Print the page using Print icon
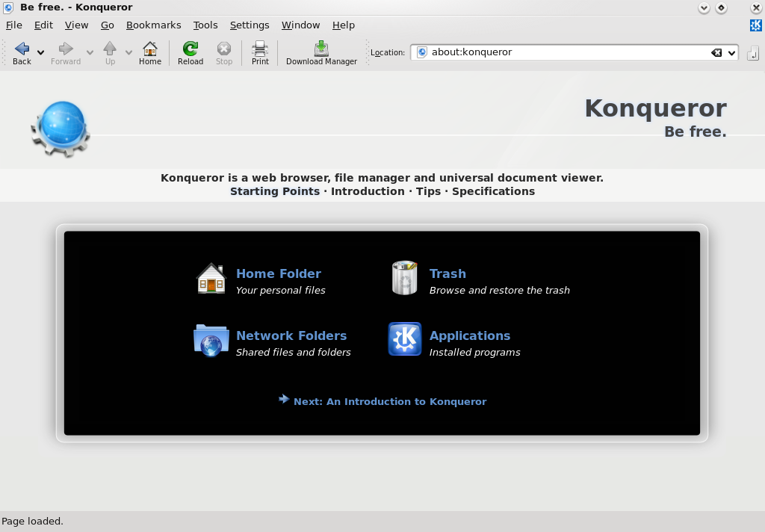 point(260,49)
